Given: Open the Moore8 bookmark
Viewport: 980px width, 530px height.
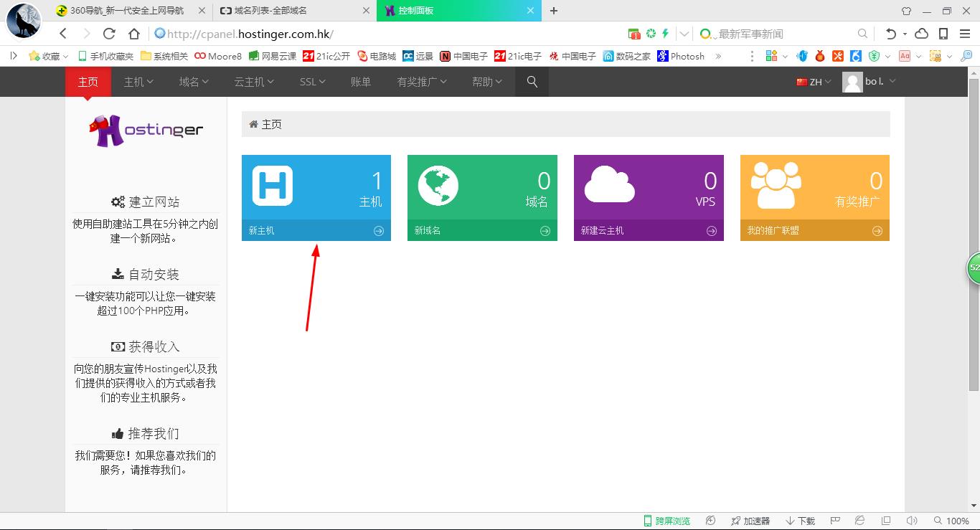Looking at the screenshot, I should (x=218, y=56).
